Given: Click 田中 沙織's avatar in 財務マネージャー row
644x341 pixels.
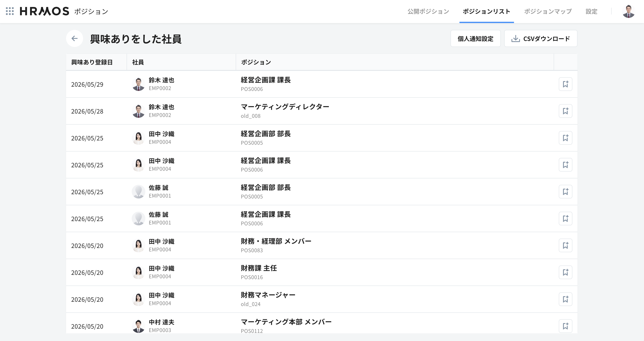Looking at the screenshot, I should [x=139, y=299].
